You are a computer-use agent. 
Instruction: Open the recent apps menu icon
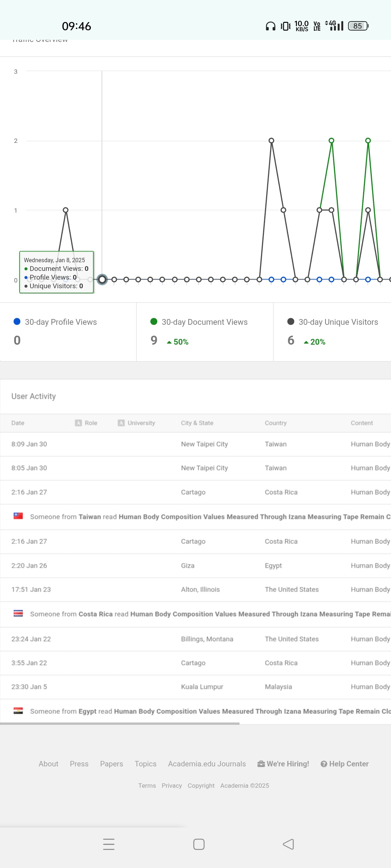[109, 844]
